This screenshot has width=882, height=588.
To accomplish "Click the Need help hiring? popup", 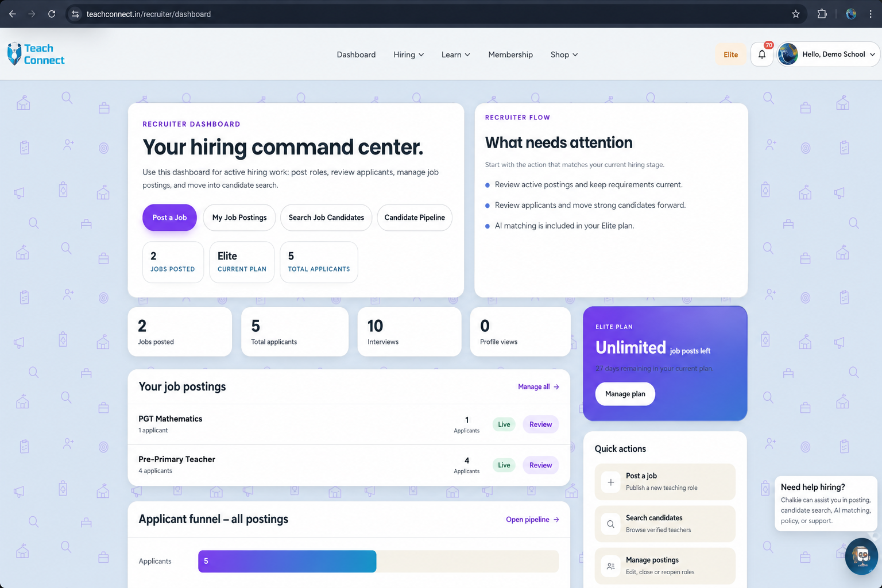I will click(x=826, y=504).
